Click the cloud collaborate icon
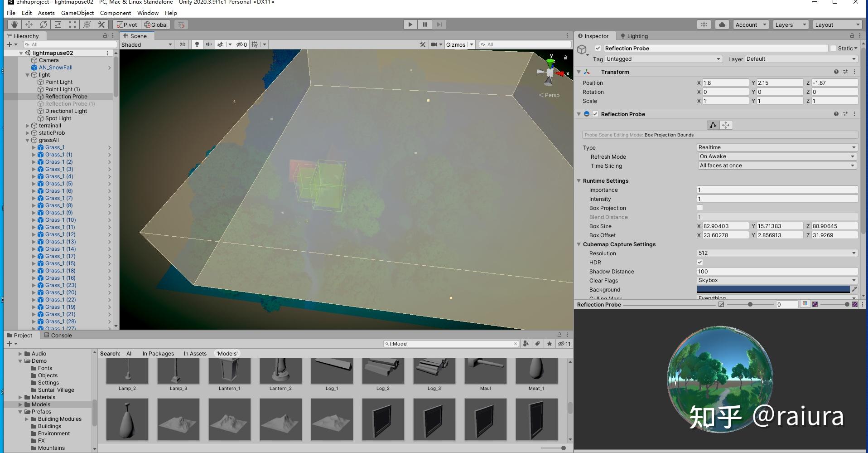The height and width of the screenshot is (453, 868). 722,24
